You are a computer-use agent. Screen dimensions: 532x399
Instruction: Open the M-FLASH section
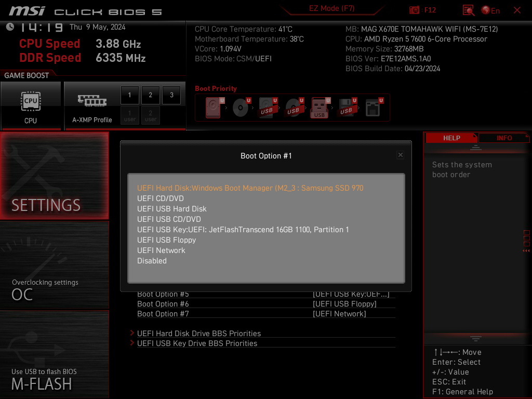tap(54, 354)
